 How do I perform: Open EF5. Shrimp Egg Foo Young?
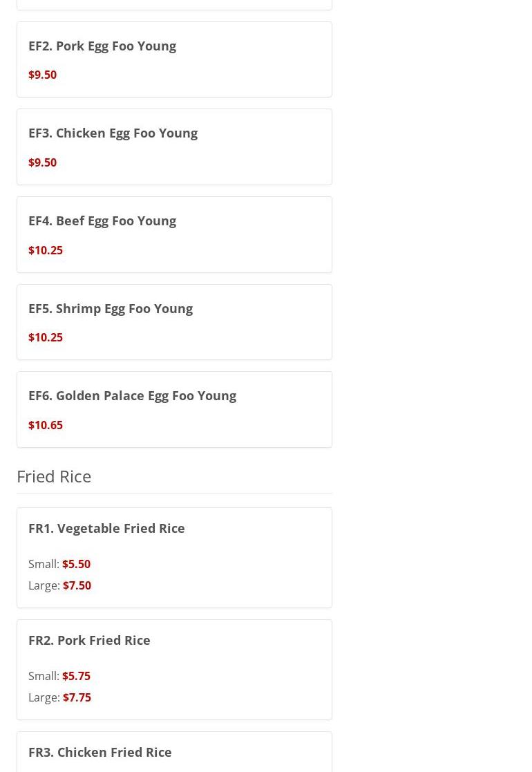click(111, 308)
